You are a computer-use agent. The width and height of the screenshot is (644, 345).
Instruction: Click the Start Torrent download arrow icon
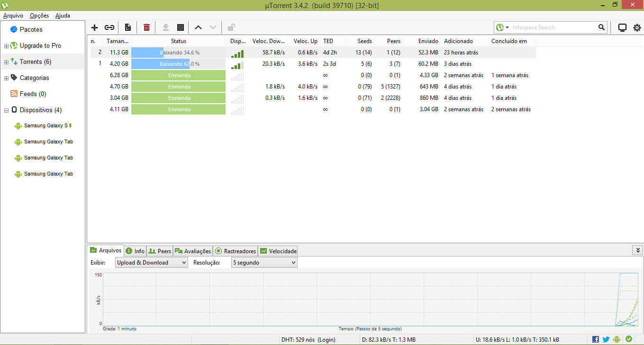165,27
